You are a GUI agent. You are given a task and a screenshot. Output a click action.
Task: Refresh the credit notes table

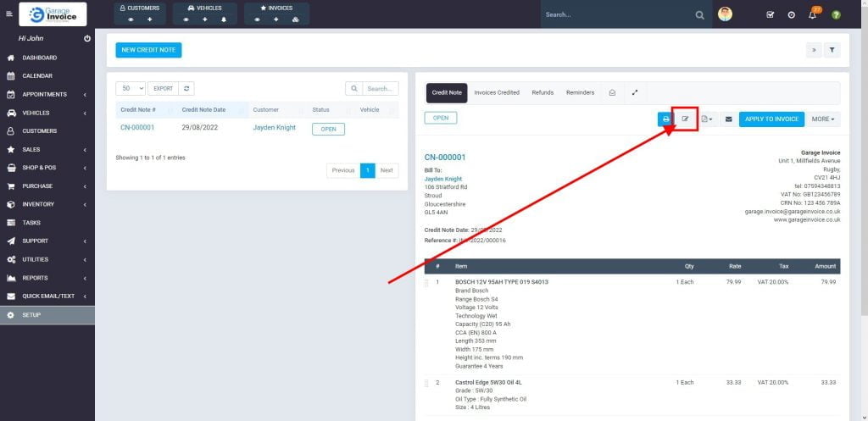click(x=187, y=88)
